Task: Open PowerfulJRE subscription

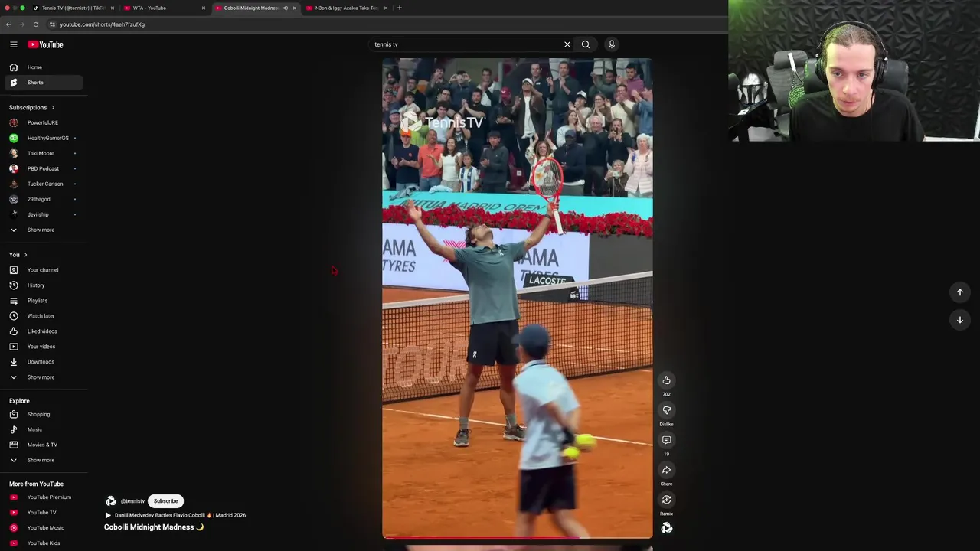Action: (44, 122)
